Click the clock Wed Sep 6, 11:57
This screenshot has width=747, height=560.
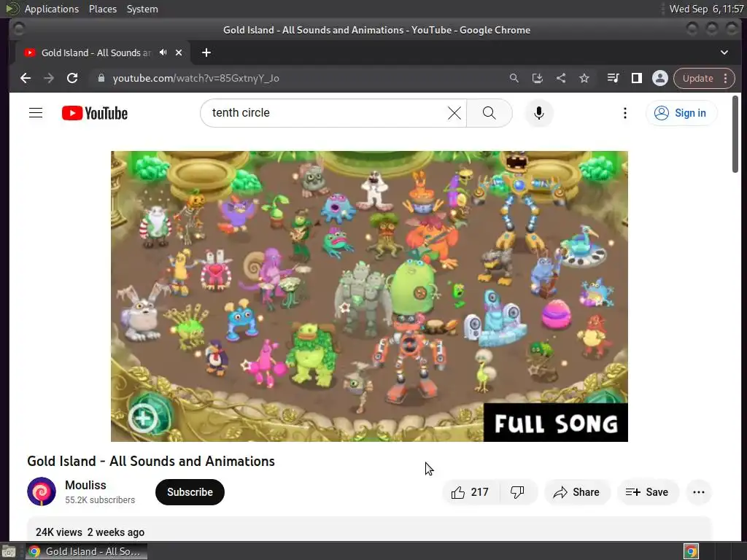click(706, 9)
